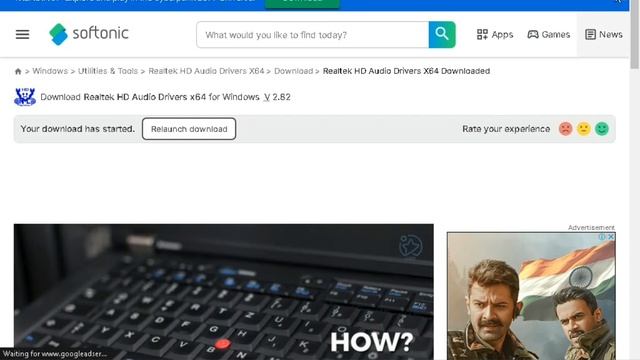Open the soldiers advertisement image
This screenshot has height=360, width=640.
531,296
